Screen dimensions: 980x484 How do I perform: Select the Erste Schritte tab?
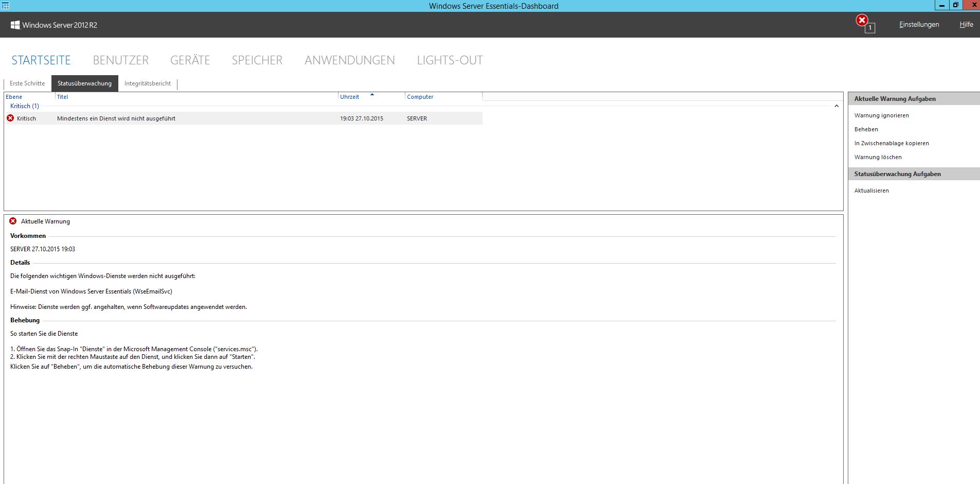27,83
